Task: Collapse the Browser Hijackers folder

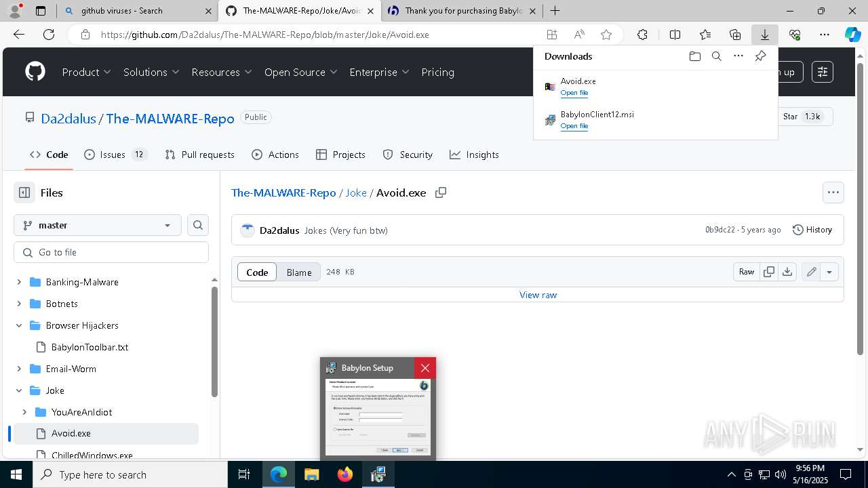Action: coord(19,325)
